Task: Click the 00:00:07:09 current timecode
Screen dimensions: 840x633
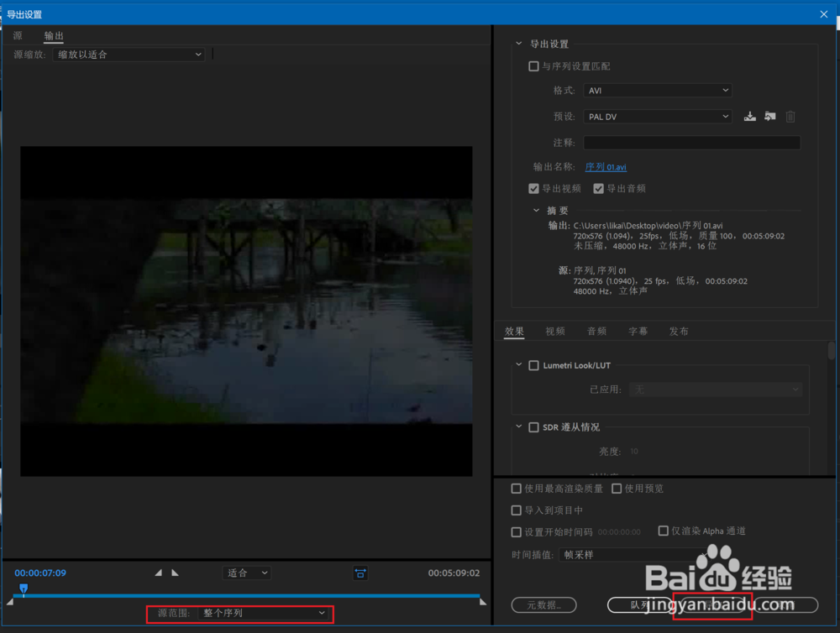Action: tap(40, 573)
